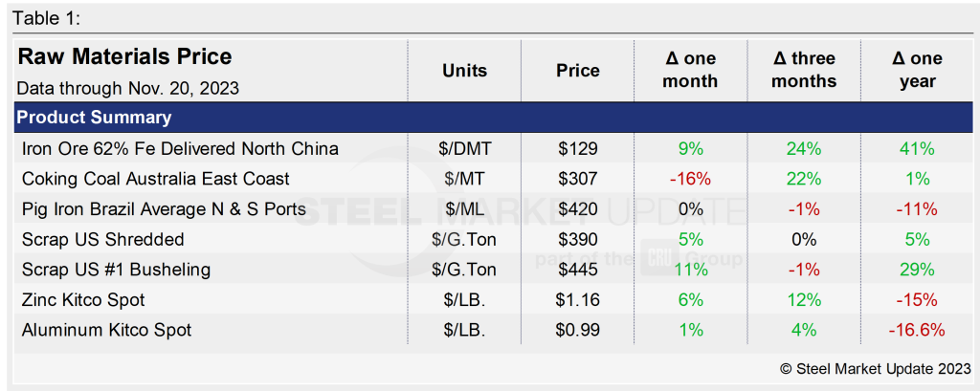Select the -16% coking coal monthly change
980x391 pixels.
[690, 179]
